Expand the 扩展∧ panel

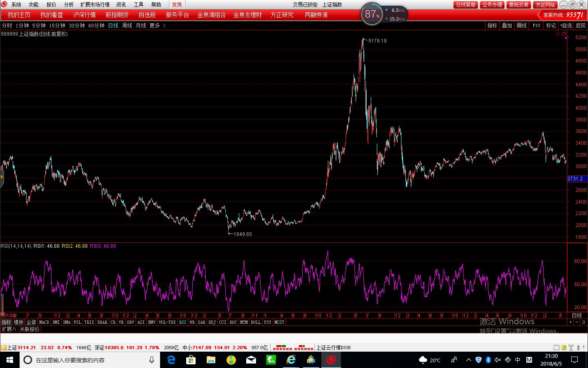coord(9,329)
